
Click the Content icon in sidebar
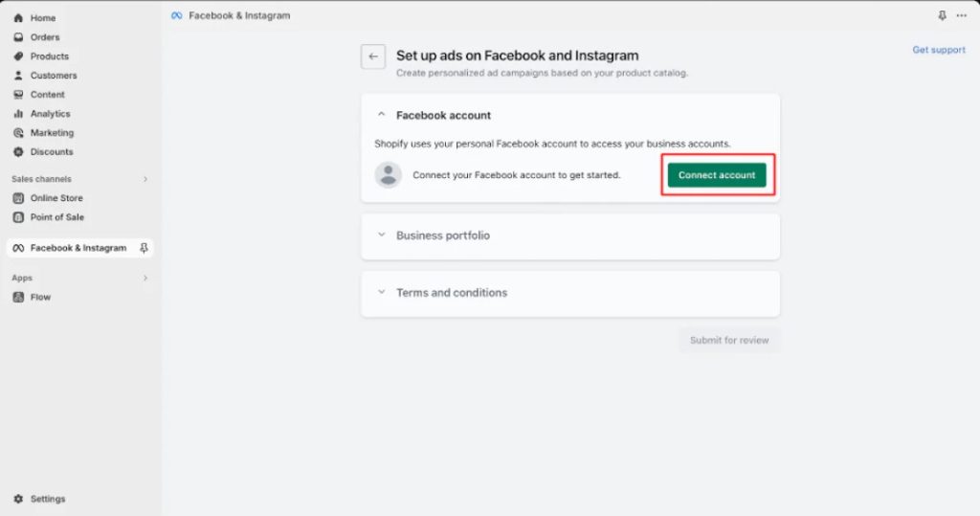[18, 95]
